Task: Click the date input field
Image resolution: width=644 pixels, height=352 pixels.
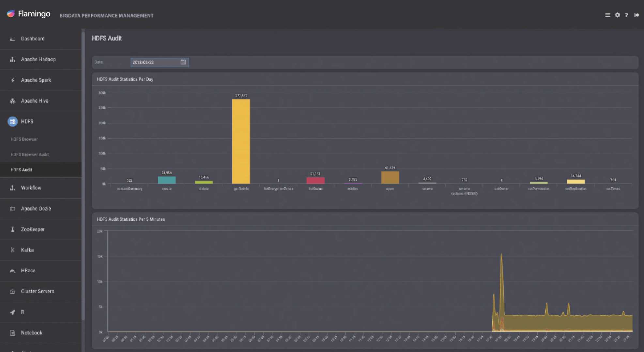Action: pyautogui.click(x=155, y=62)
